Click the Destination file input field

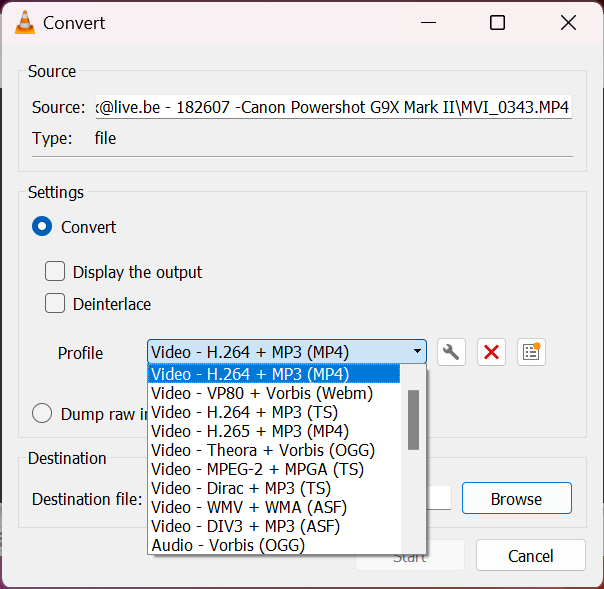tap(439, 498)
